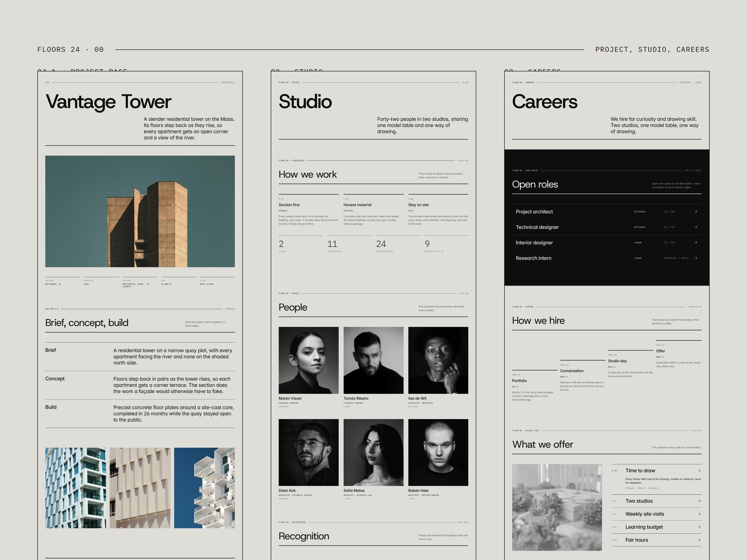Screen dimensions: 747x560
Task: Open Tomás Ribeiro's portrait photo
Action: pyautogui.click(x=373, y=360)
